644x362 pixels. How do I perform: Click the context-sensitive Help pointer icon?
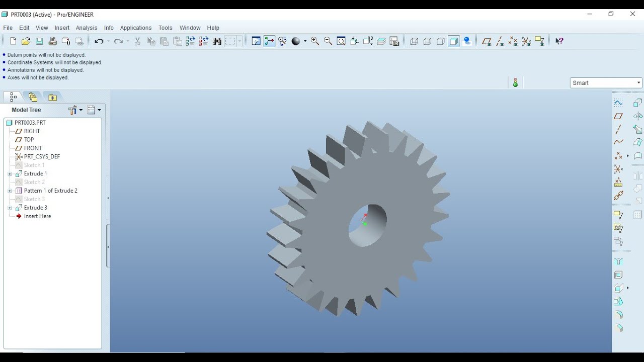click(x=559, y=41)
